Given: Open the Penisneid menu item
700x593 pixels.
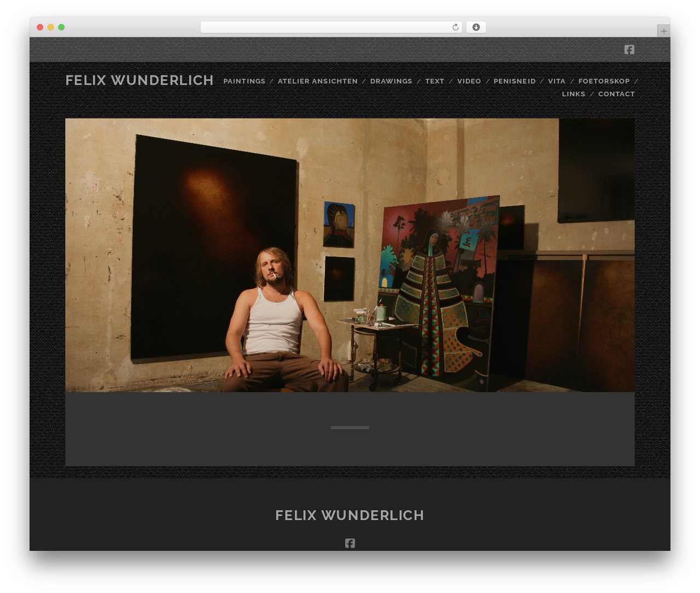Looking at the screenshot, I should tap(515, 81).
